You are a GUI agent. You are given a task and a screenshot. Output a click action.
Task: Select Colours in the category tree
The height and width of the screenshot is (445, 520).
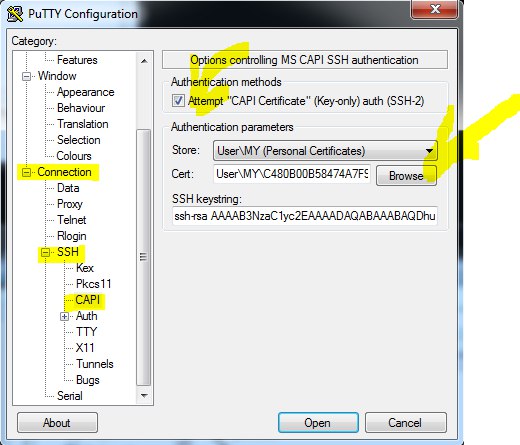point(74,156)
